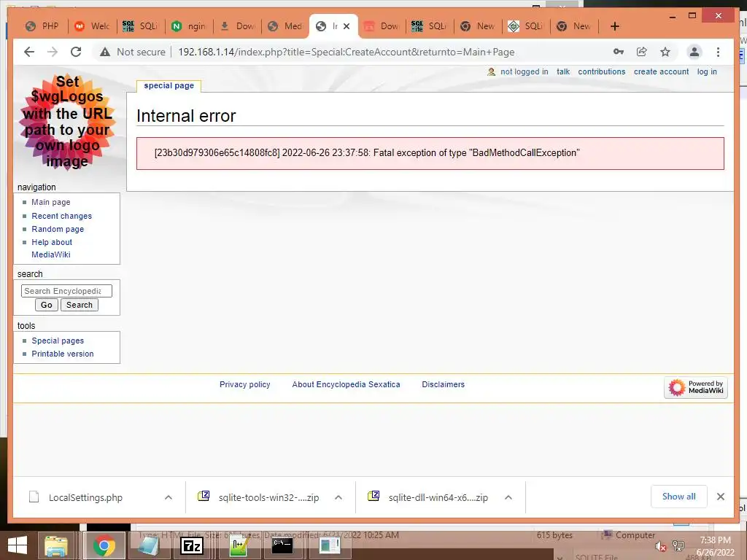Click the Powered by MediaWiki badge

coord(695,387)
